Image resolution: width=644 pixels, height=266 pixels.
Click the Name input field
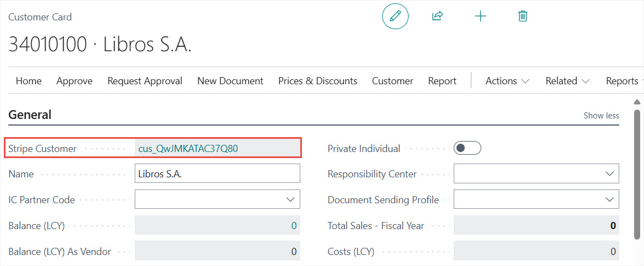click(217, 174)
